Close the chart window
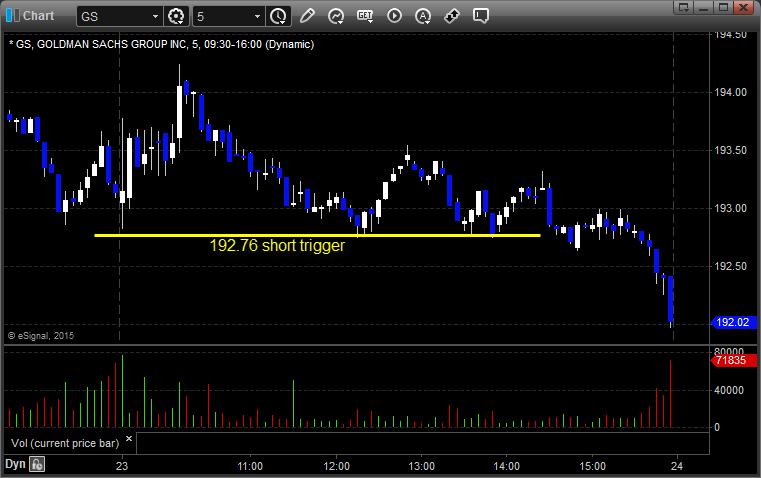Viewport: 761px width, 478px height. (x=743, y=7)
